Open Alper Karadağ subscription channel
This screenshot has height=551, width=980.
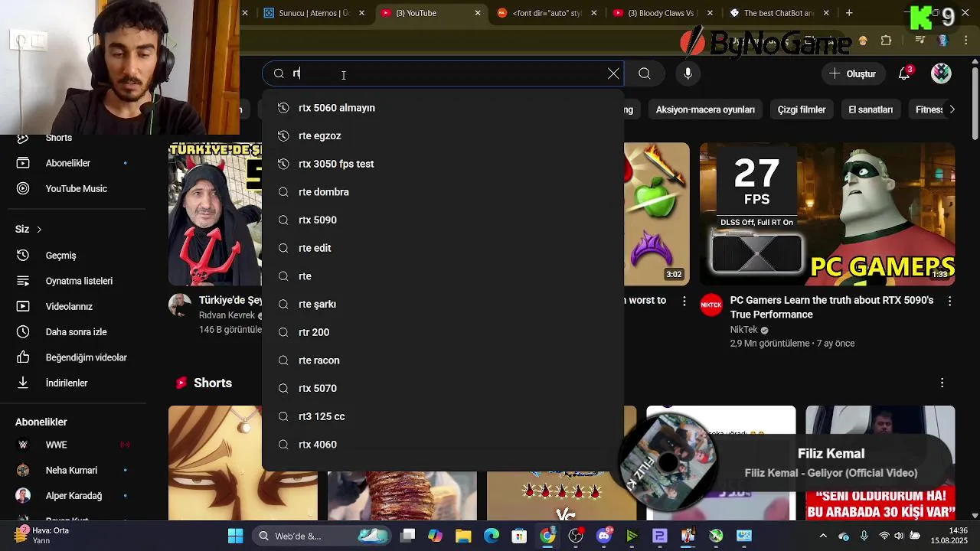tap(73, 496)
